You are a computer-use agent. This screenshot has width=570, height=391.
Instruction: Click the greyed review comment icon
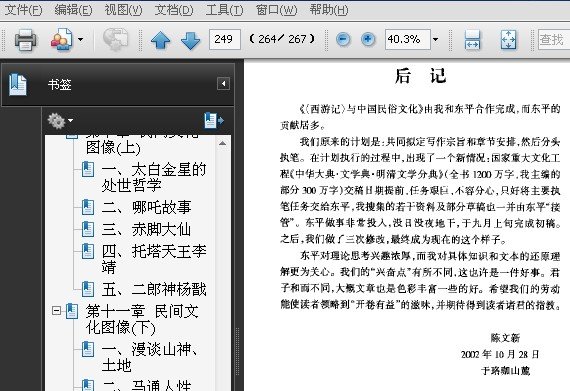[x=115, y=39]
